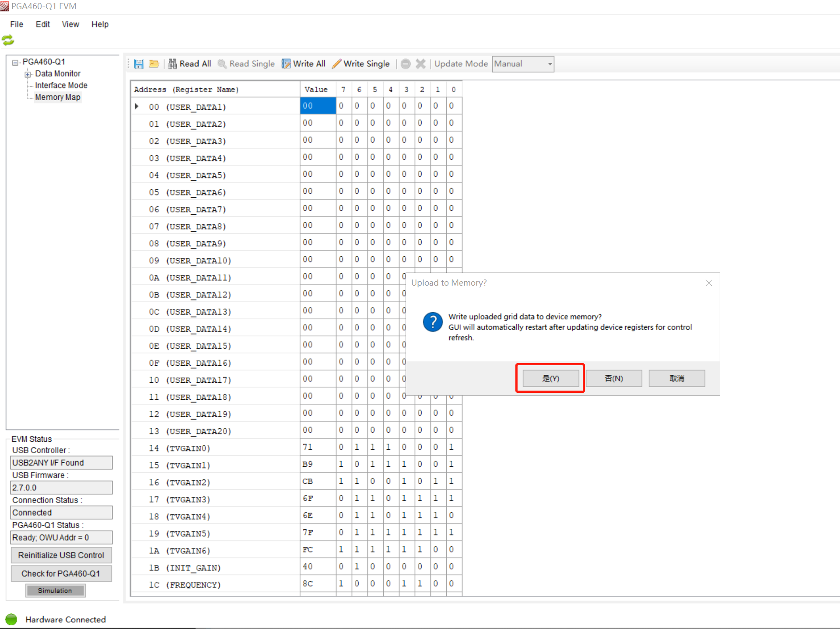Collapse the PGA460-Q1 tree node
Screen dimensions: 840x629
14,62
